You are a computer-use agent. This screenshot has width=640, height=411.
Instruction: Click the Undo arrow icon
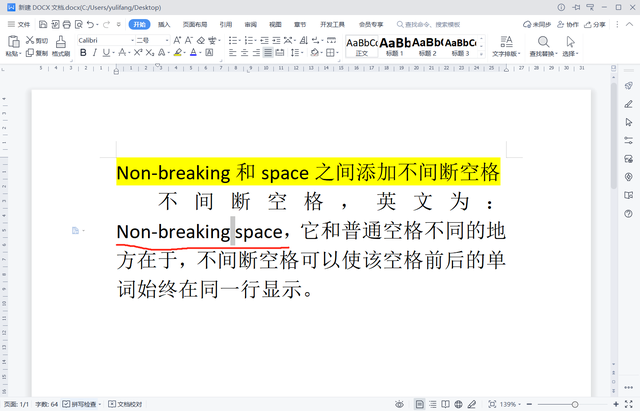[91, 24]
